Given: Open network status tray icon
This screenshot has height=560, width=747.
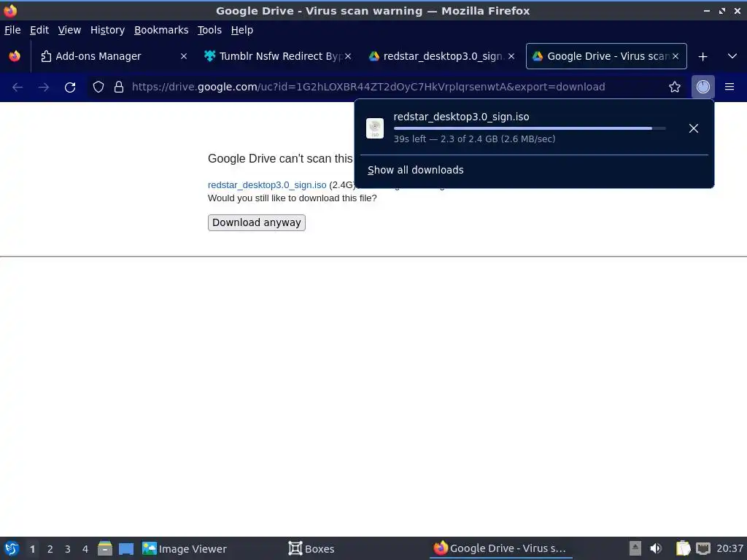Looking at the screenshot, I should pos(703,548).
